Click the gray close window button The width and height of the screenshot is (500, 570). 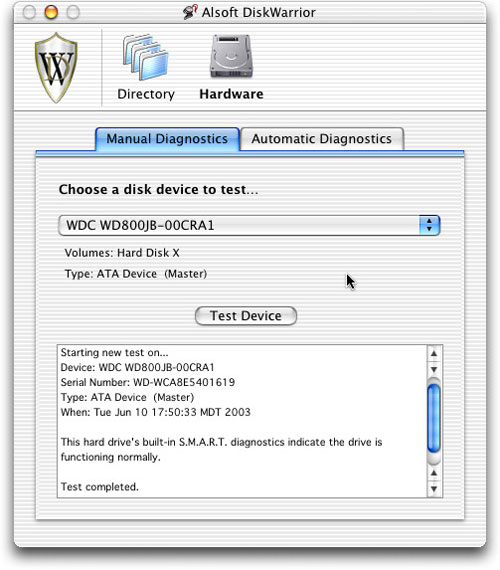[x=29, y=12]
